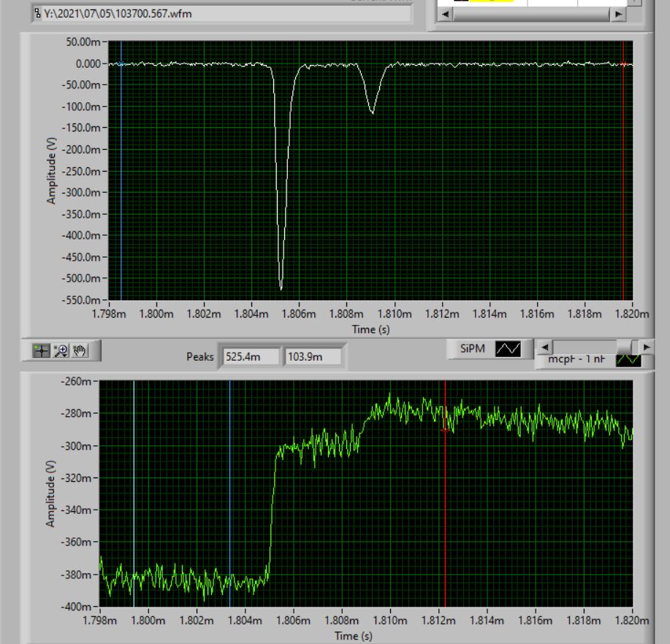Viewport: 670px width, 644px height.
Task: Click the SiPM plot line-style icon
Action: point(508,349)
